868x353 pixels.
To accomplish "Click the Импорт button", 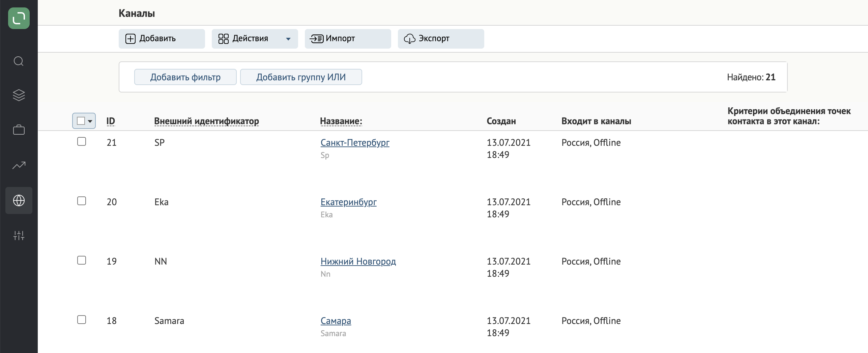I will [348, 39].
